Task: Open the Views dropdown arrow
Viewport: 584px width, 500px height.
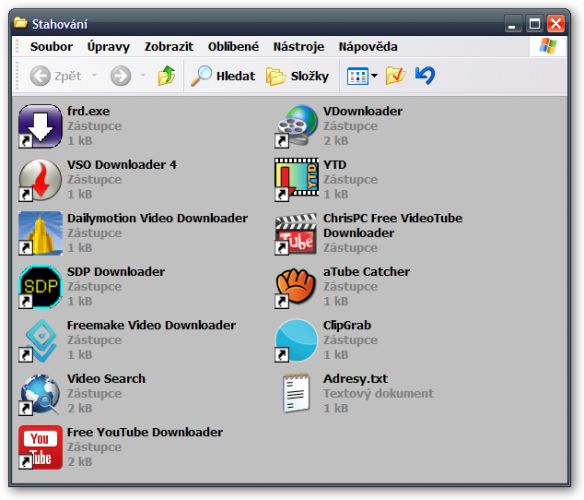Action: pos(374,76)
